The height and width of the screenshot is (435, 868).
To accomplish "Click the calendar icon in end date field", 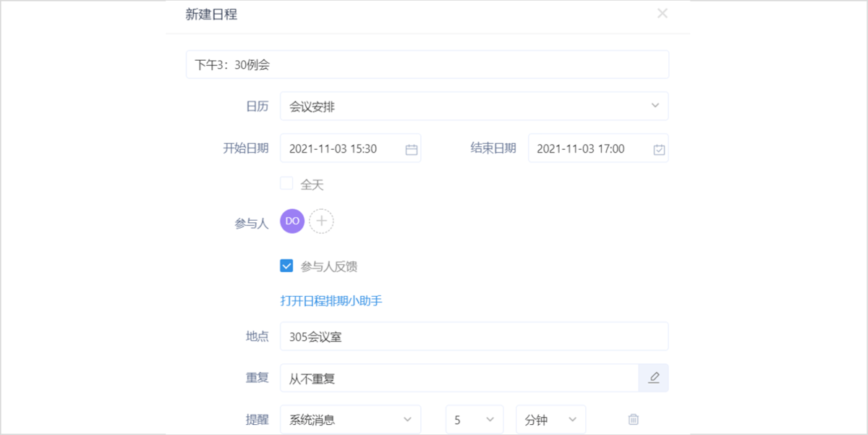I will point(659,150).
